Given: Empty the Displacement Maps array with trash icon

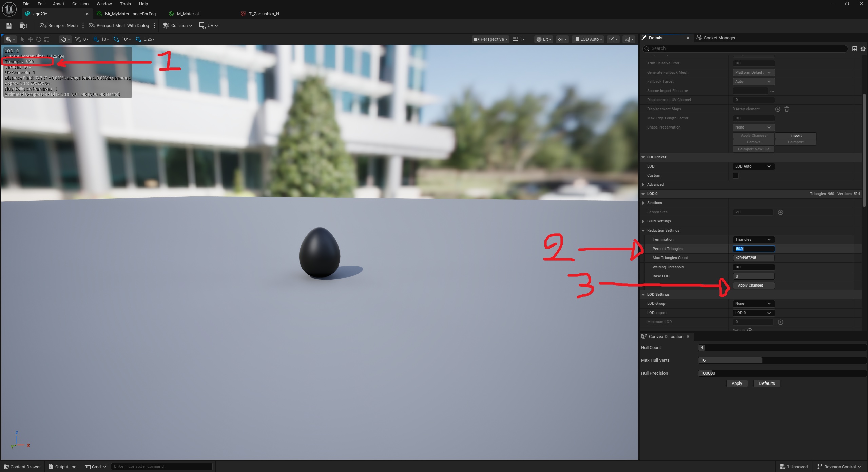Looking at the screenshot, I should (787, 109).
